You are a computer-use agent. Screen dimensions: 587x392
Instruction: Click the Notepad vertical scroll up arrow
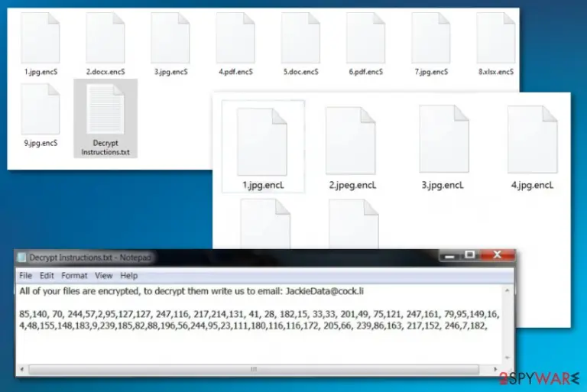[508, 290]
